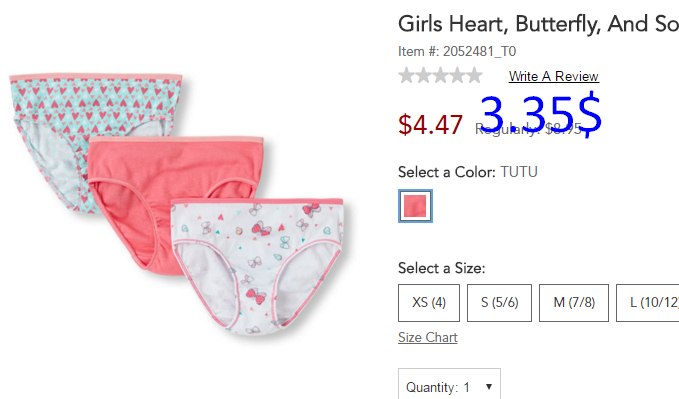Open the Size Chart link
Viewport: 679px width, 399px height.
click(428, 337)
